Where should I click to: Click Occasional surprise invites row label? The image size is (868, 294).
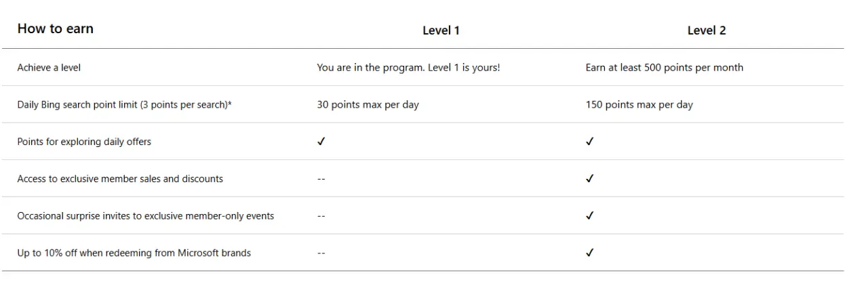(146, 216)
